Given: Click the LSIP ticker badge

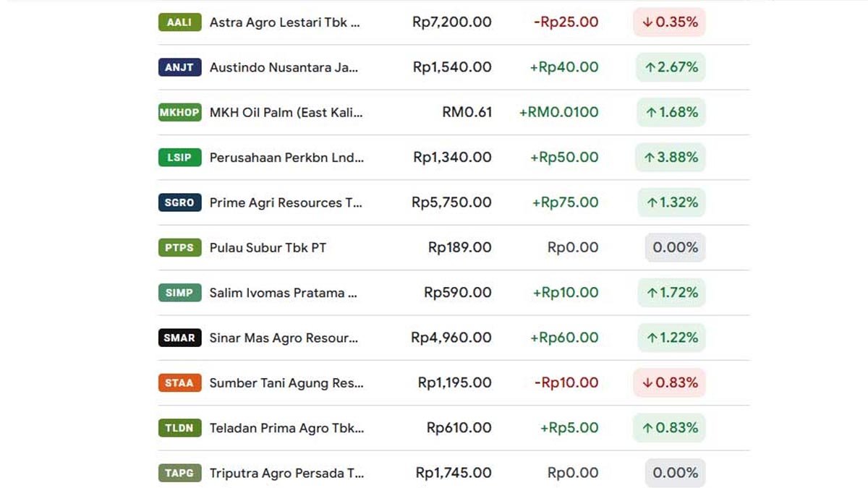Looking at the screenshot, I should (x=179, y=157).
